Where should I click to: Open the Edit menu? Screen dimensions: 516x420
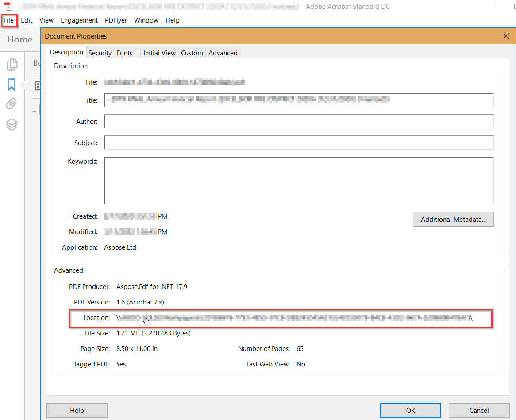coord(27,20)
